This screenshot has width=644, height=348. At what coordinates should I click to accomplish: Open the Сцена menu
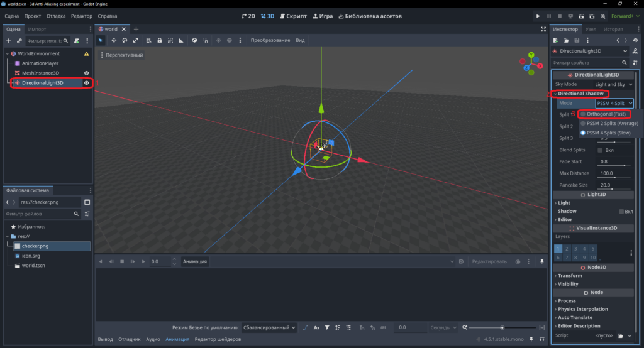(12, 16)
